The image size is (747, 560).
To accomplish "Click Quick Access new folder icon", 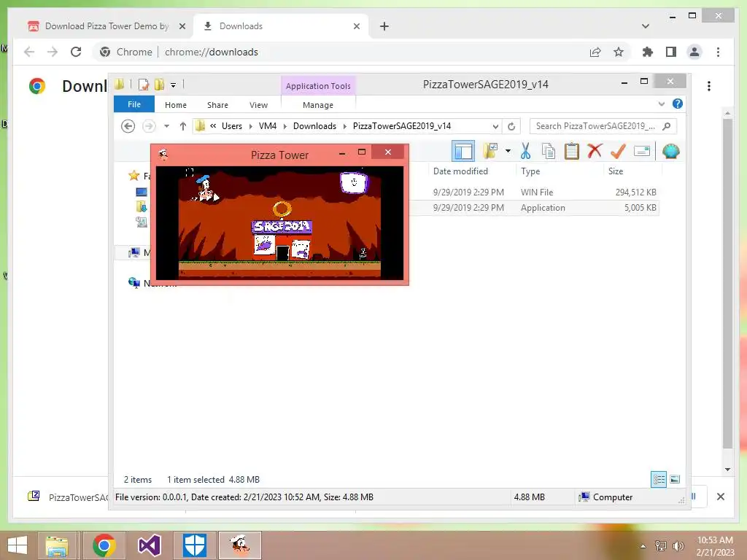I will click(159, 85).
